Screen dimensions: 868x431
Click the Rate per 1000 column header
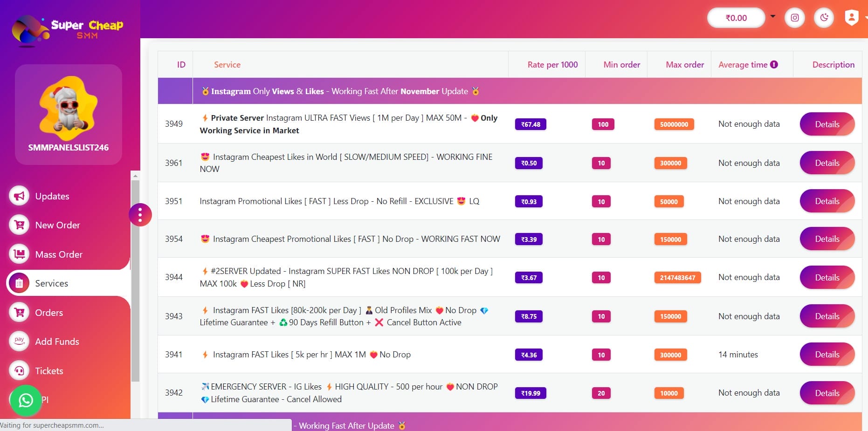(552, 65)
